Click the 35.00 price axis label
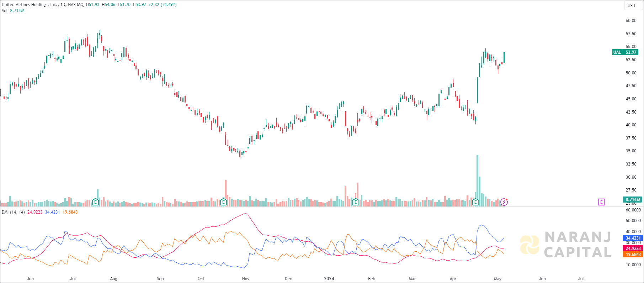Screen dimensions: 644x283 click(x=631, y=151)
